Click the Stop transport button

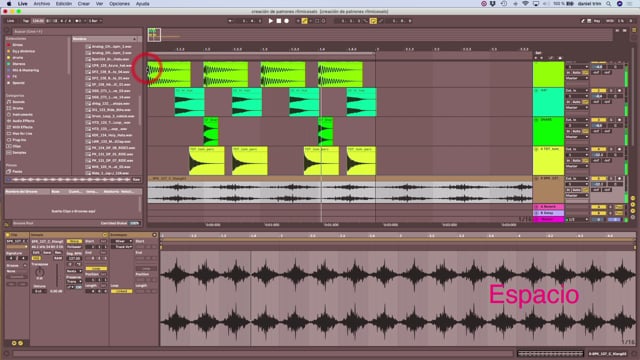[279, 21]
